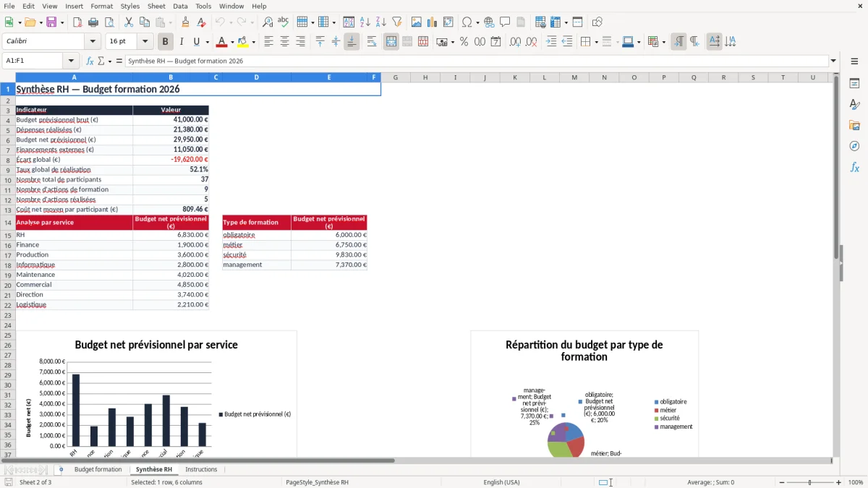This screenshot has height=488, width=868.
Task: Open the Name Box dropdown
Action: [x=71, y=61]
